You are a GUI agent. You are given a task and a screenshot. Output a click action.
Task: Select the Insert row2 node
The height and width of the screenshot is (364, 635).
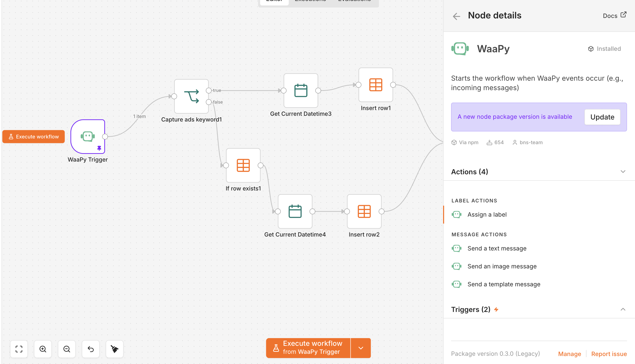(364, 211)
